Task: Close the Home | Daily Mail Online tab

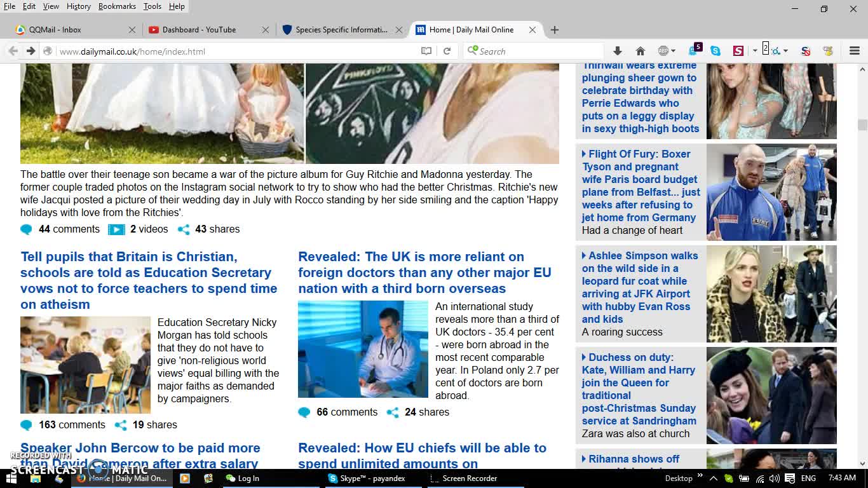Action: tap(532, 29)
